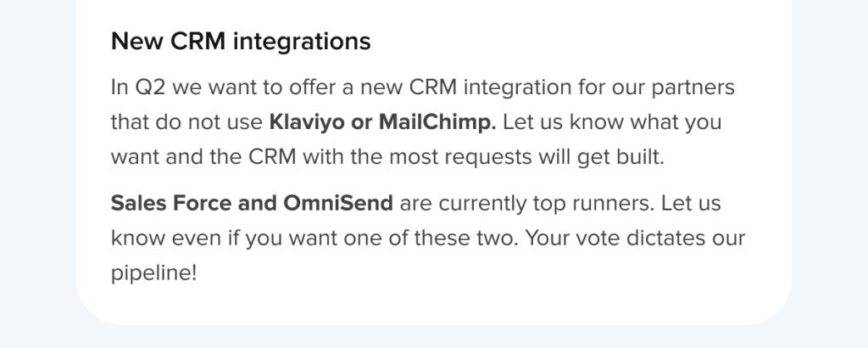
Task: Select the word "Klaviyo" in bold
Action: [307, 122]
